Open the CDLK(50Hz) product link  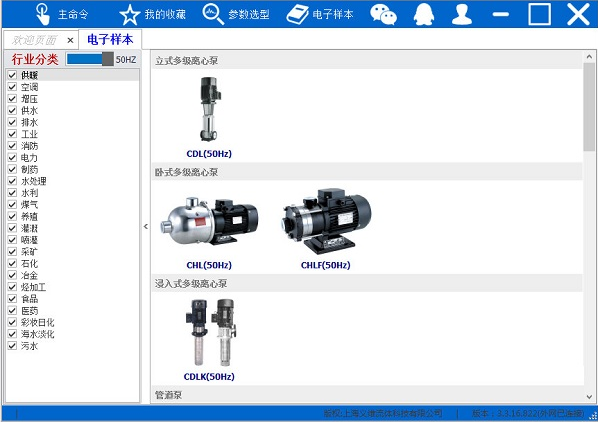209,377
